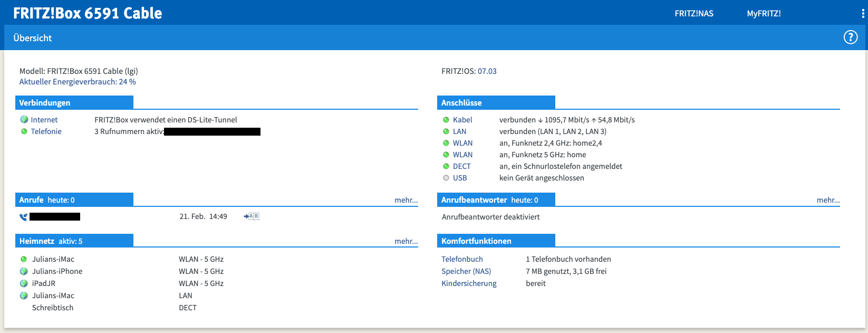Open the Kindersicherung link
This screenshot has height=333, width=868.
(x=469, y=283)
